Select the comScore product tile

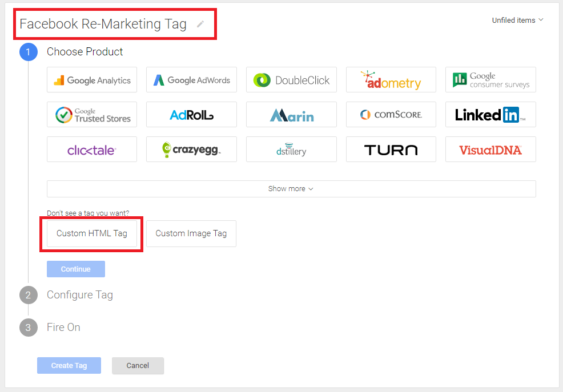[391, 115]
